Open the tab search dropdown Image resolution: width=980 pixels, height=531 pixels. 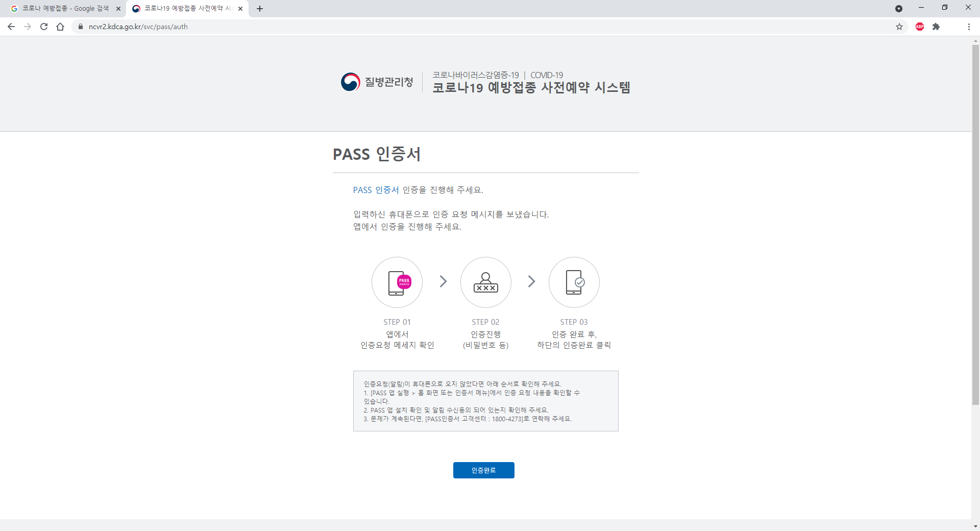click(x=899, y=9)
